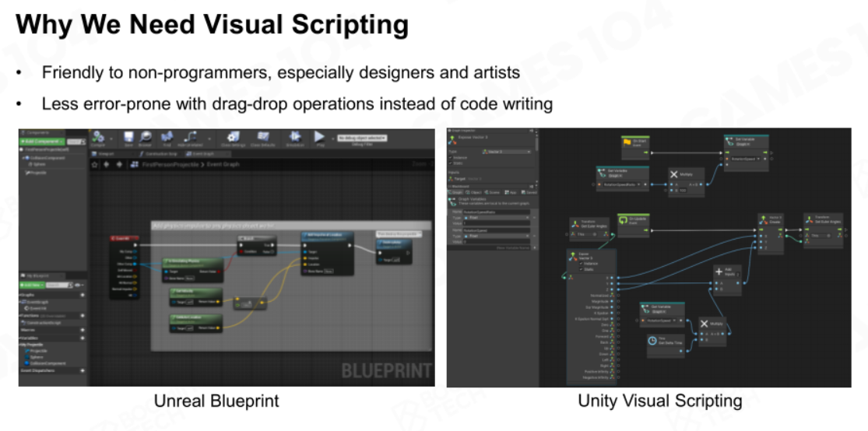Toggle Instance checkbox in Graph Inspector
The height and width of the screenshot is (431, 868).
click(452, 158)
